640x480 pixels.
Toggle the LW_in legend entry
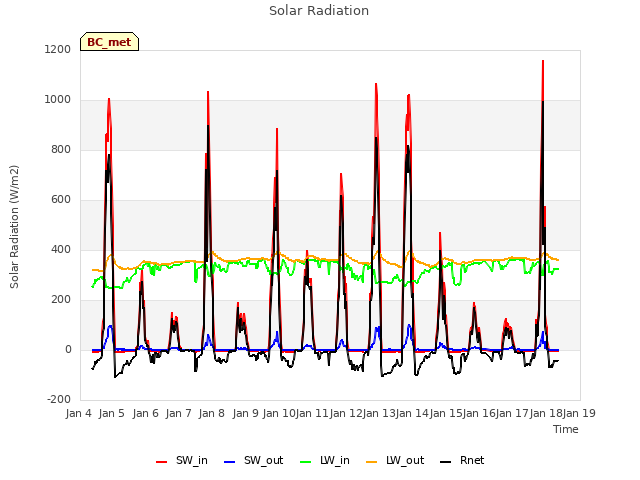point(325,461)
